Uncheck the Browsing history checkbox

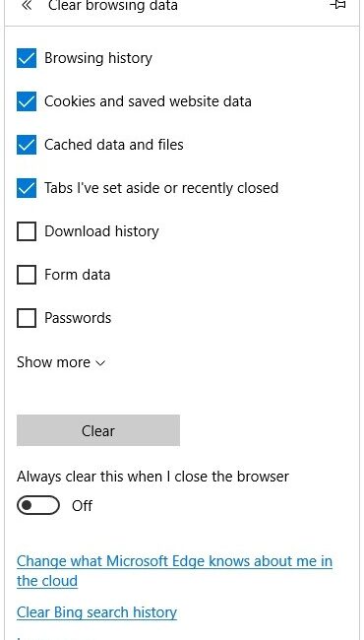[27, 58]
